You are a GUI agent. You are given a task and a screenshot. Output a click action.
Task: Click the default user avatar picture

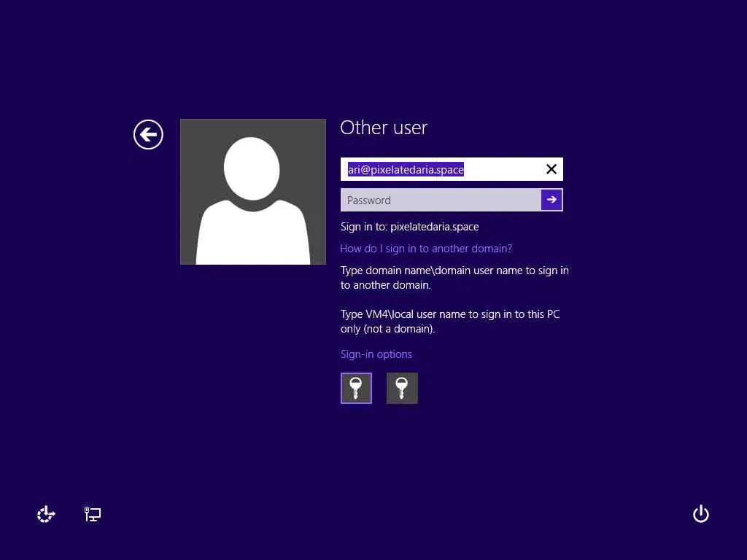[253, 192]
